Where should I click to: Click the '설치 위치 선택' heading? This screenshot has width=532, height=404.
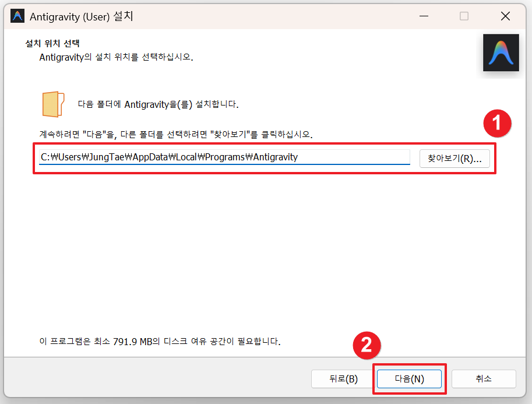[x=52, y=44]
